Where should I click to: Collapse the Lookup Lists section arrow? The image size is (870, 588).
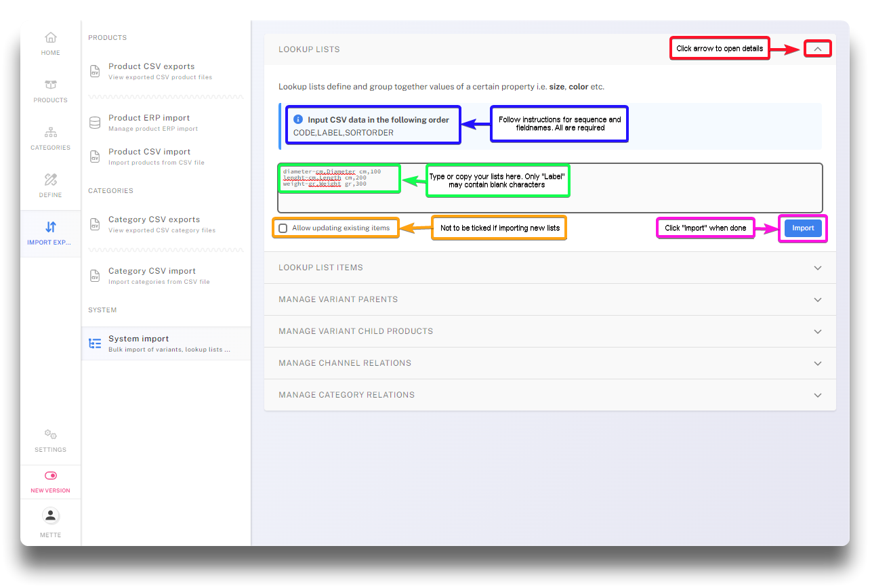817,49
